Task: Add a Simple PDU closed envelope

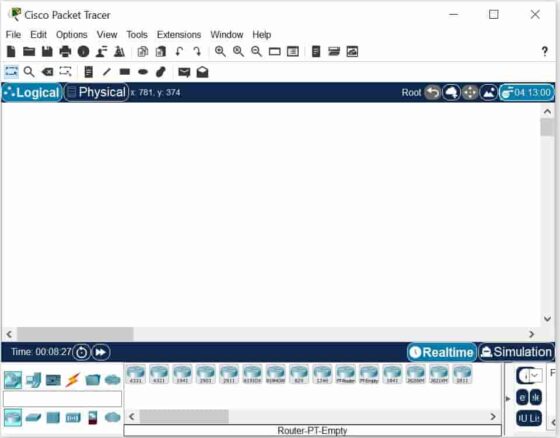Action: click(184, 72)
